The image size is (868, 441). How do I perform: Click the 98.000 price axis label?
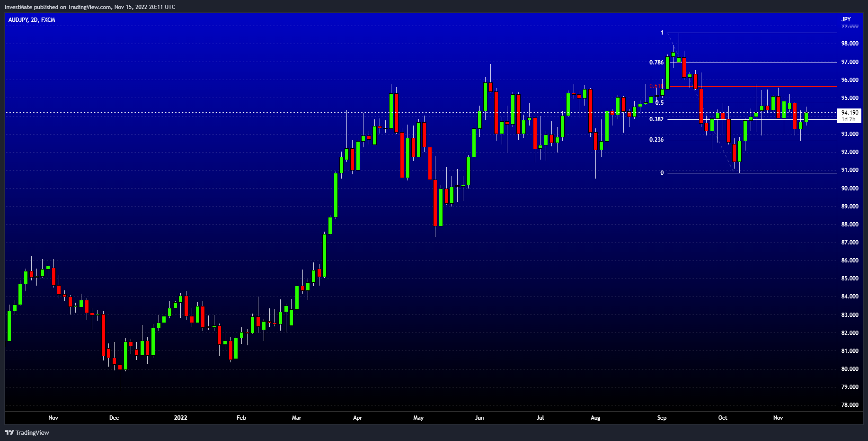(x=850, y=44)
